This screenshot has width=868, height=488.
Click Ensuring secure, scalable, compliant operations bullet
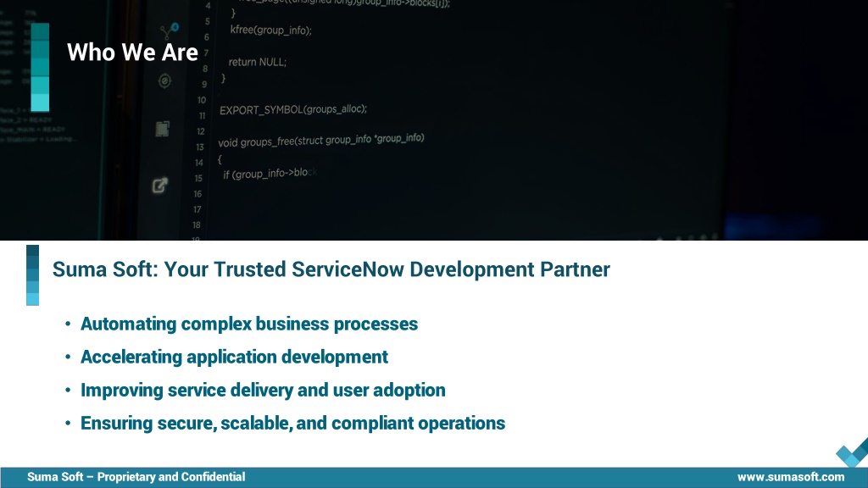click(292, 423)
